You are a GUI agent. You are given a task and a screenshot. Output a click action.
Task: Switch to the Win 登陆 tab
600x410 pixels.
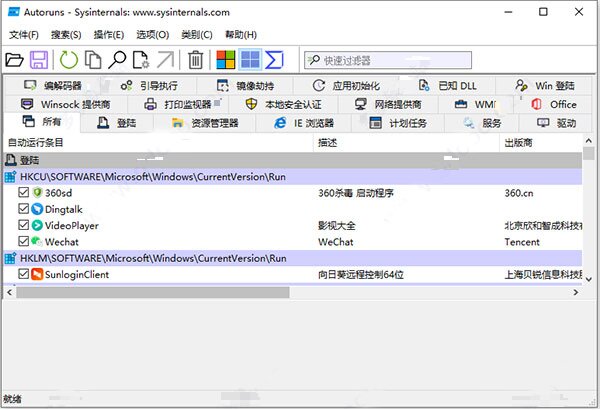point(545,85)
